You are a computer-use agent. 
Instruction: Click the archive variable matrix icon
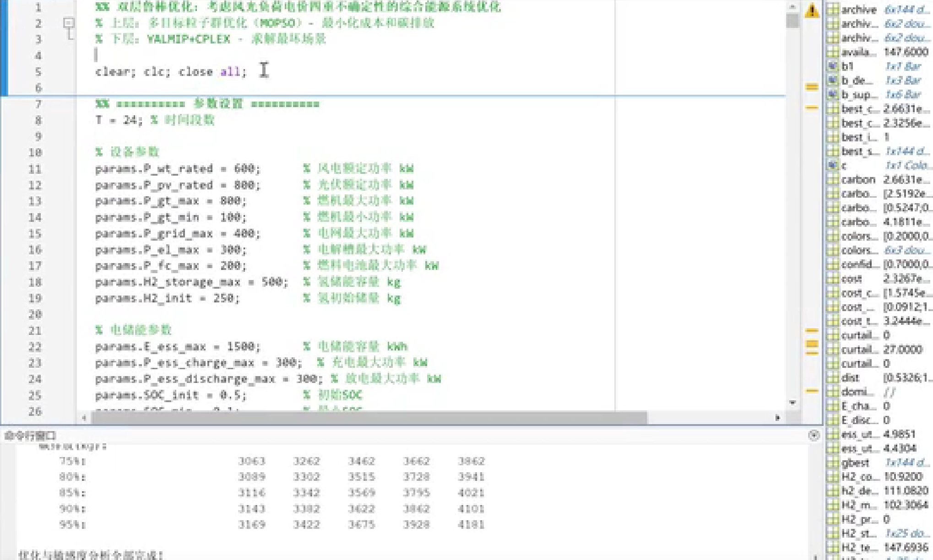(833, 9)
